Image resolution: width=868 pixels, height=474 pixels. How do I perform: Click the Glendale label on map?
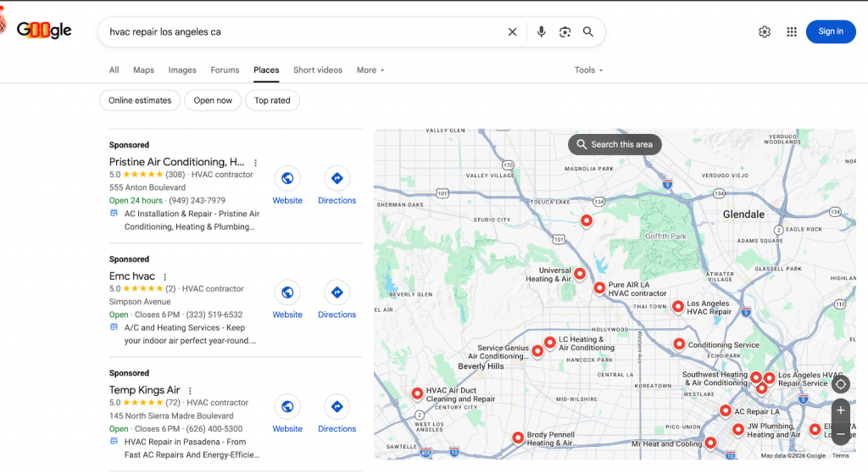click(x=743, y=215)
